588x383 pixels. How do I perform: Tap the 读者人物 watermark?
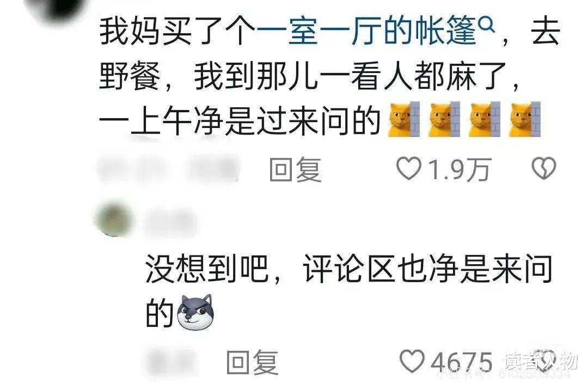pyautogui.click(x=541, y=362)
